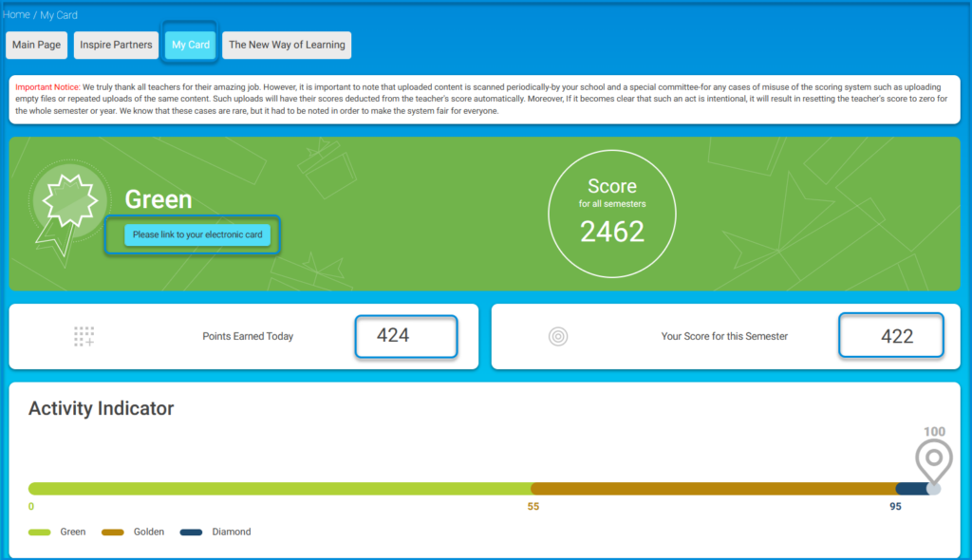
Task: Switch to Inspire Partners tab
Action: tap(116, 46)
